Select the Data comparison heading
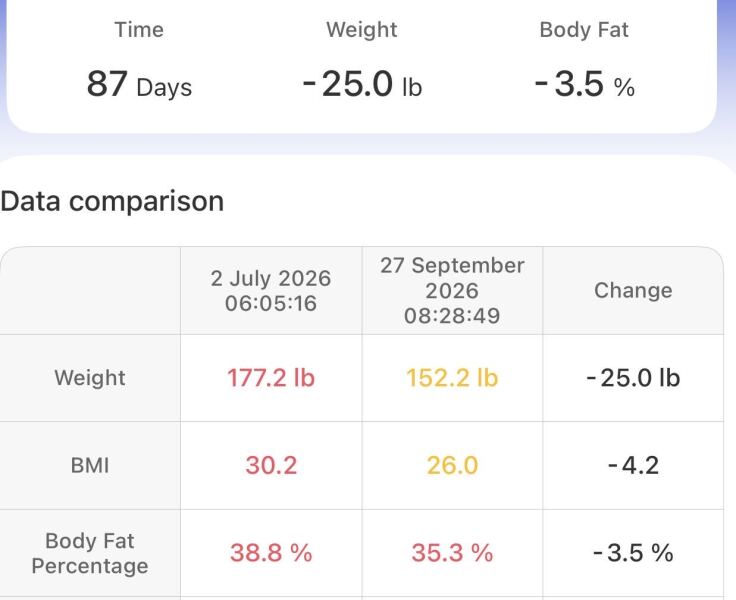The height and width of the screenshot is (600, 736). click(x=112, y=201)
